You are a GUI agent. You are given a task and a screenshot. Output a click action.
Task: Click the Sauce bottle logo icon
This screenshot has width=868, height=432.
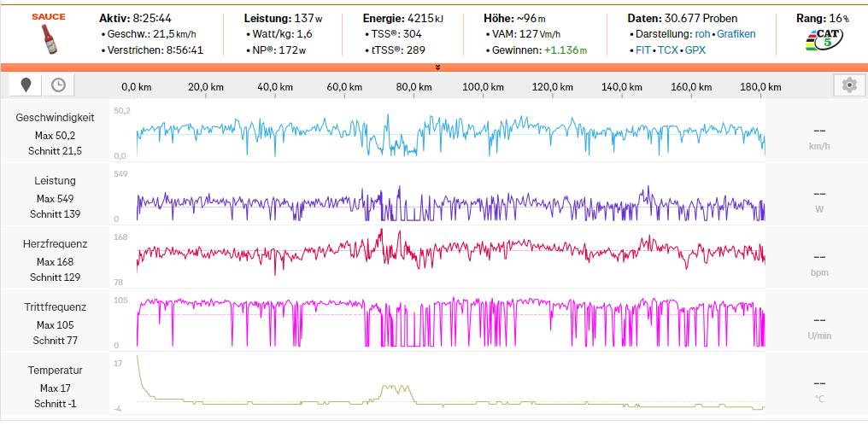click(48, 38)
